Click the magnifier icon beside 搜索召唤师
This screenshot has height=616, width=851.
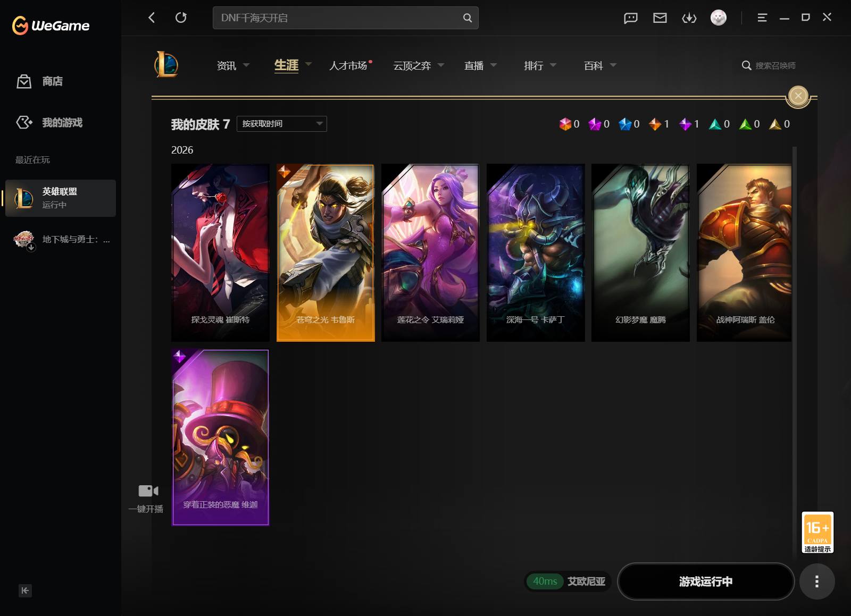(x=747, y=65)
